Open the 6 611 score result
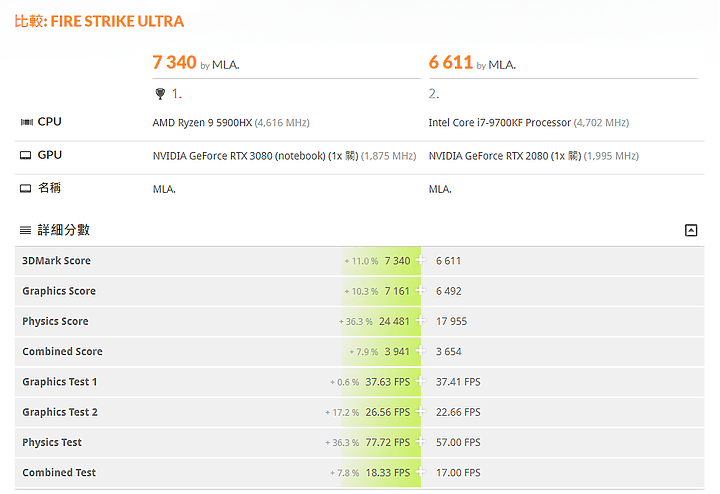This screenshot has height=494, width=720. coord(450,62)
